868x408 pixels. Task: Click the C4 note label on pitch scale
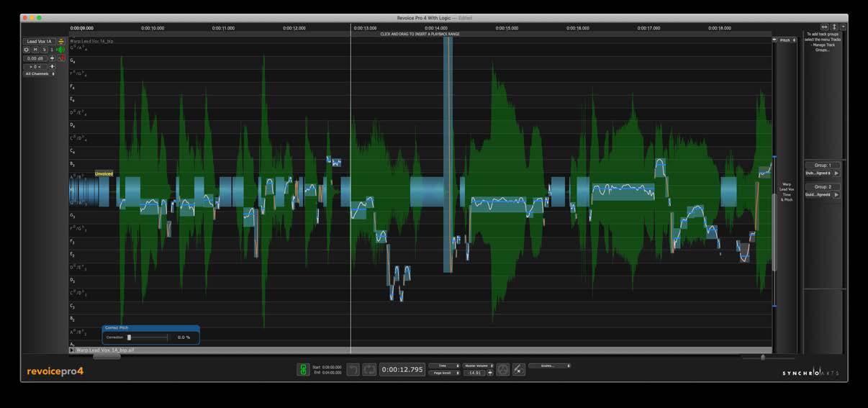pyautogui.click(x=73, y=152)
